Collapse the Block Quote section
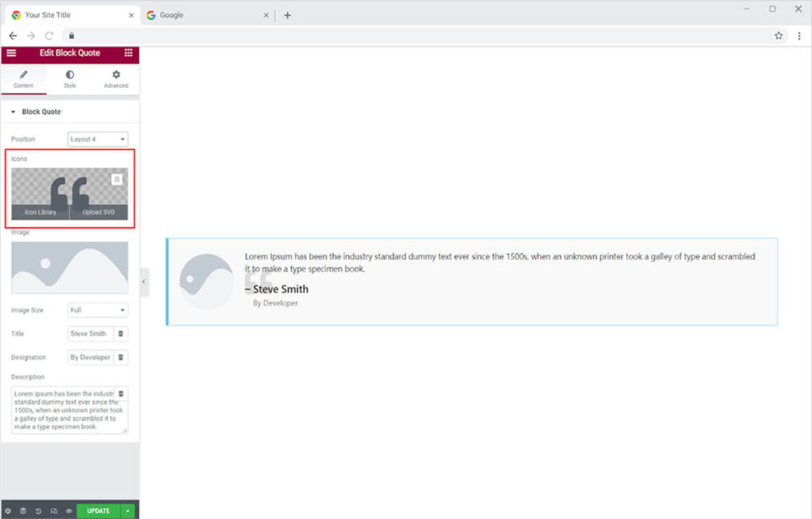 tap(13, 112)
